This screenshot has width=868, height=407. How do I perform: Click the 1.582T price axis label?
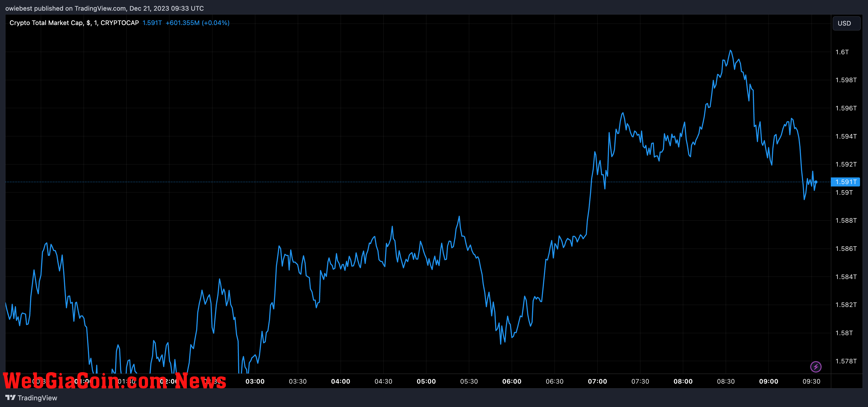(846, 305)
